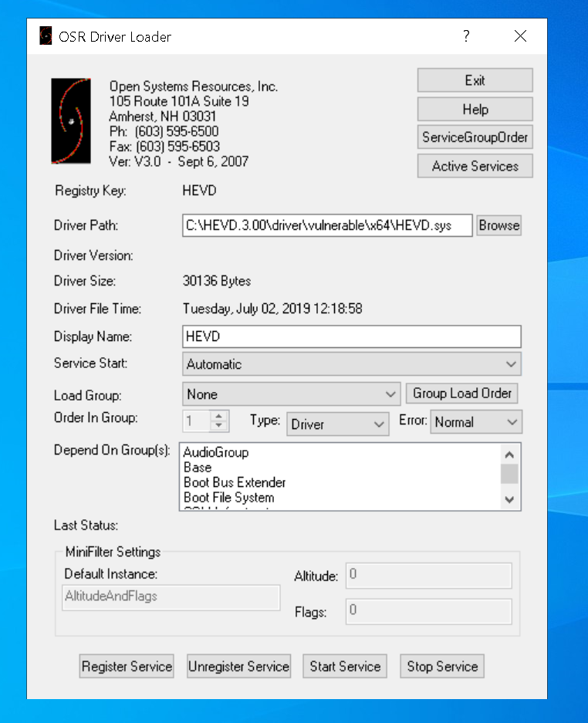
Task: Close the OSR Driver Loader window
Action: click(520, 36)
